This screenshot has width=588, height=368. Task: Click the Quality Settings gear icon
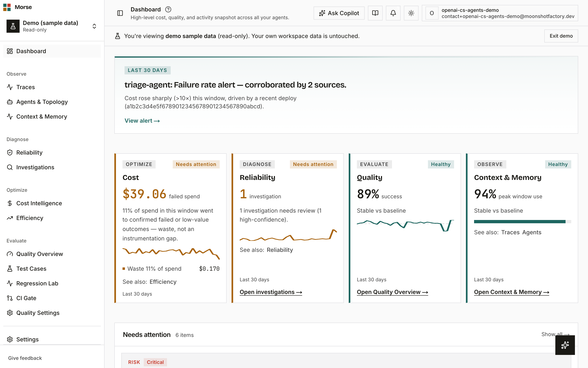pyautogui.click(x=10, y=313)
